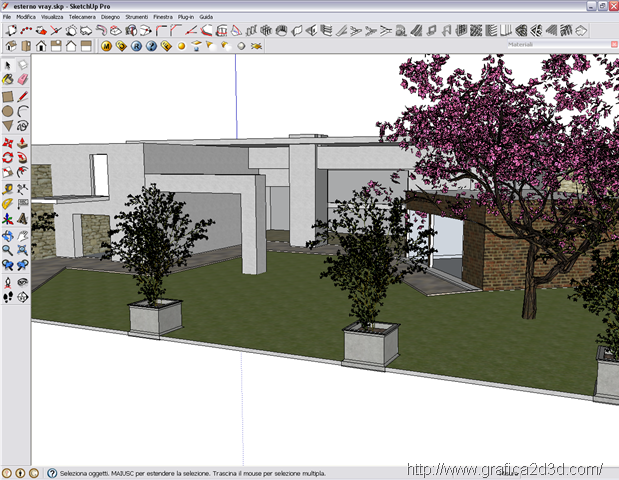
Task: Activate the Rectangle drawing tool
Action: pyautogui.click(x=8, y=97)
